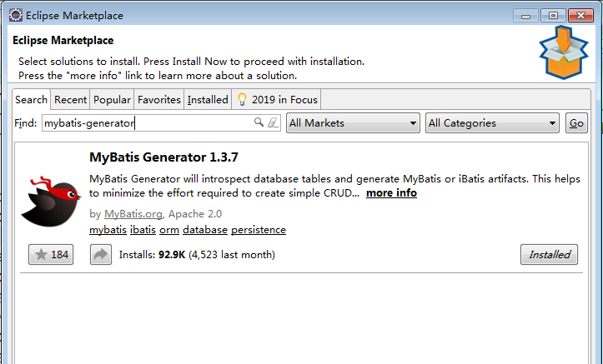Screen dimensions: 603x364
Task: Click the clear search eraser icon
Action: [272, 122]
